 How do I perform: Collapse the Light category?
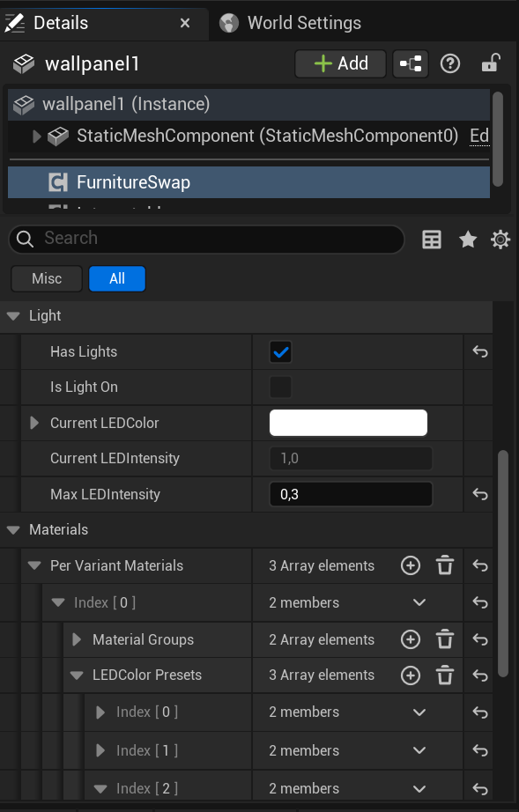13,316
